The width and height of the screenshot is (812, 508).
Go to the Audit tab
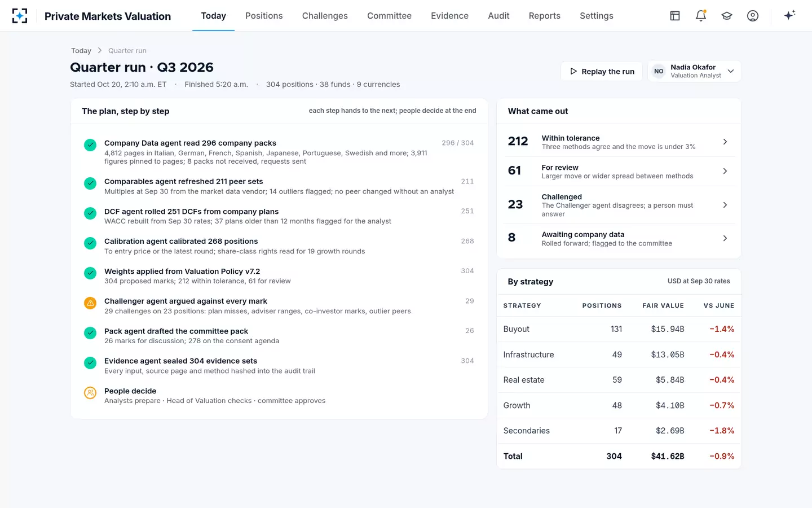[498, 16]
